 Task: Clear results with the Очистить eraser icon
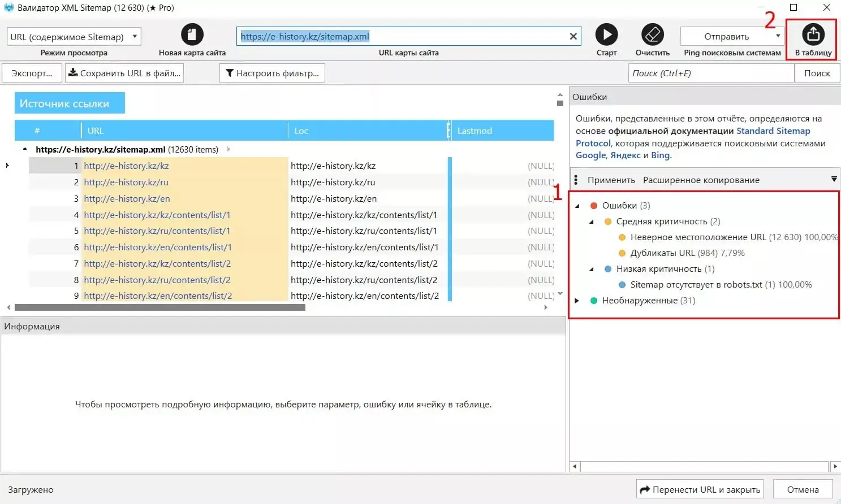(653, 34)
